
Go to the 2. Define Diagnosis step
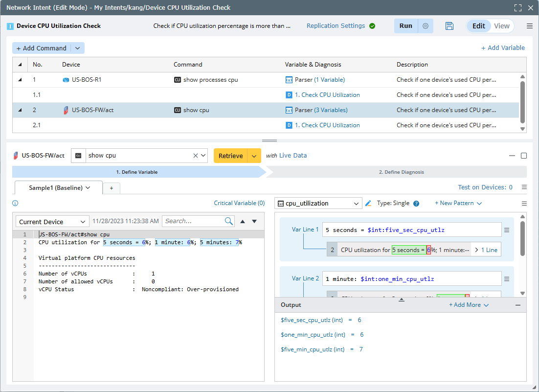coord(401,172)
